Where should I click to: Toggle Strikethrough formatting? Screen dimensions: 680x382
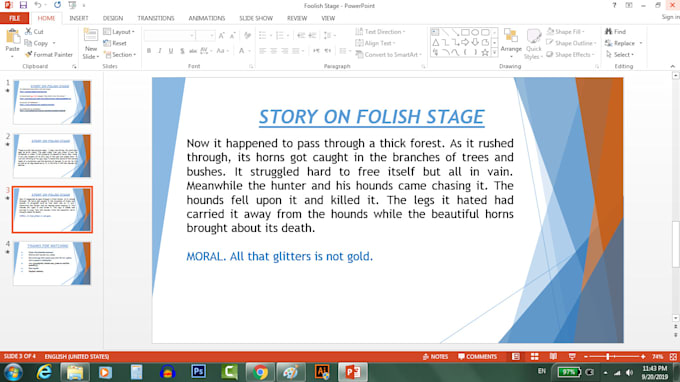coord(193,51)
